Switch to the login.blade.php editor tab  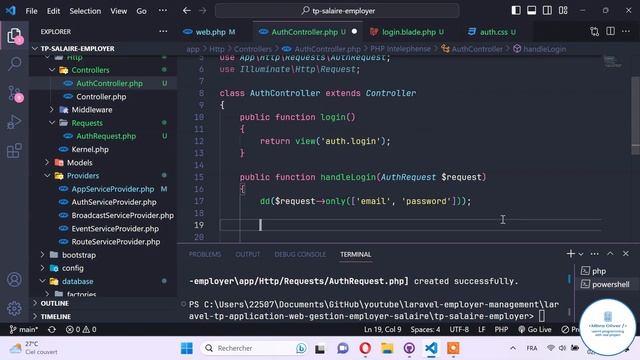pyautogui.click(x=407, y=32)
